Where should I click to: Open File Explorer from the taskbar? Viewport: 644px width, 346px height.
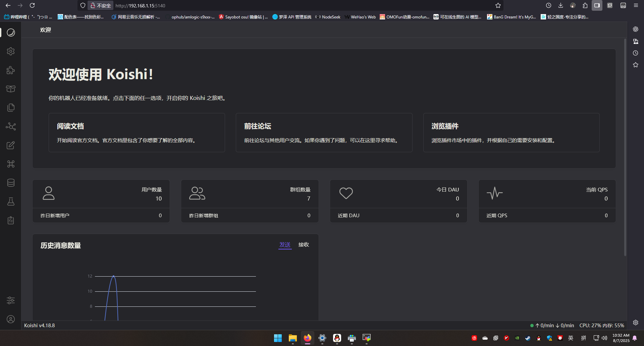pos(293,338)
